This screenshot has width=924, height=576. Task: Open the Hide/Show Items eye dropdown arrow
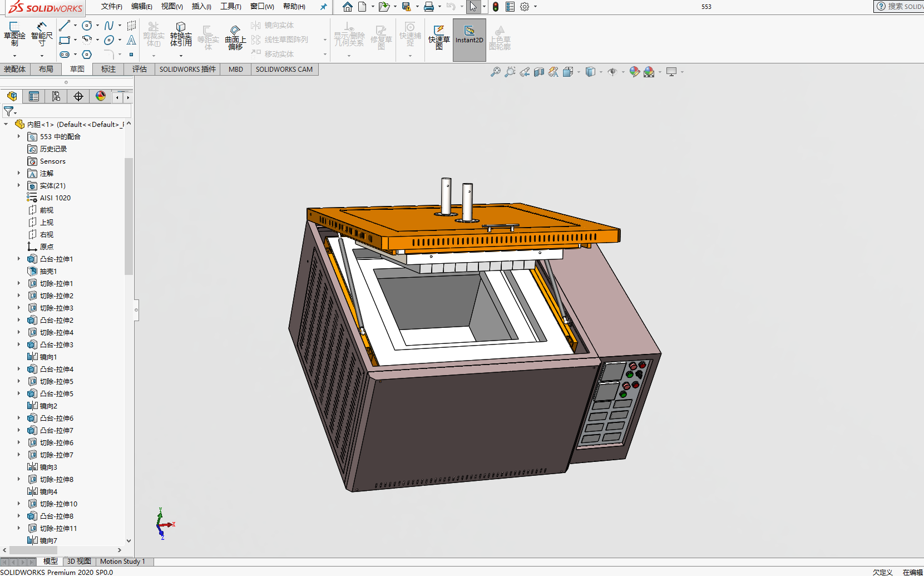pos(623,72)
